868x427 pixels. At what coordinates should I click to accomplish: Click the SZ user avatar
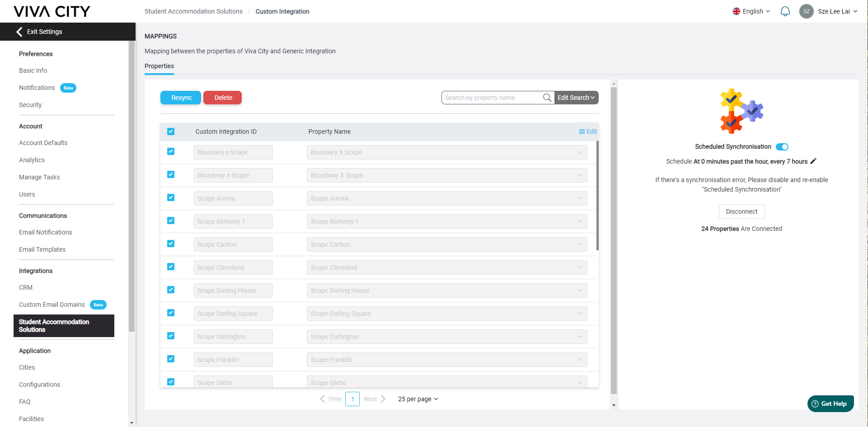[807, 11]
